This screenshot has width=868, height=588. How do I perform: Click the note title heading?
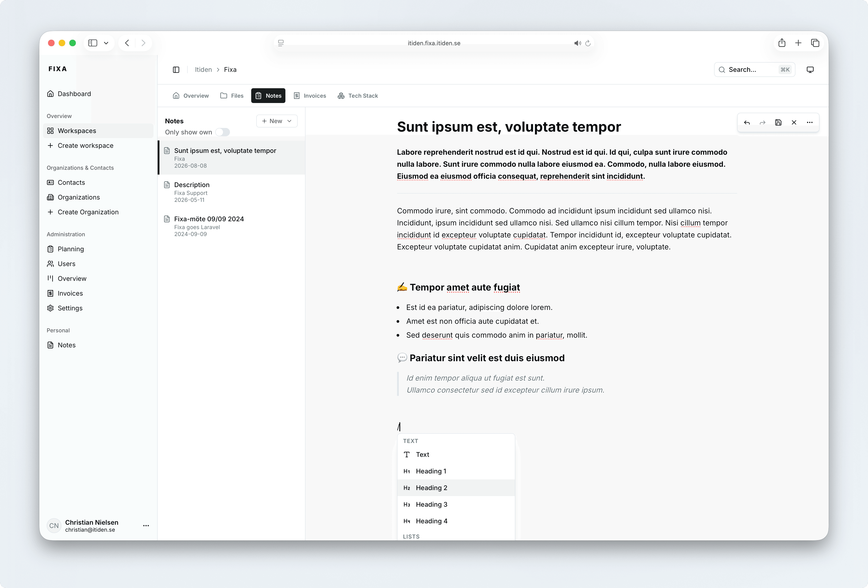tap(509, 127)
